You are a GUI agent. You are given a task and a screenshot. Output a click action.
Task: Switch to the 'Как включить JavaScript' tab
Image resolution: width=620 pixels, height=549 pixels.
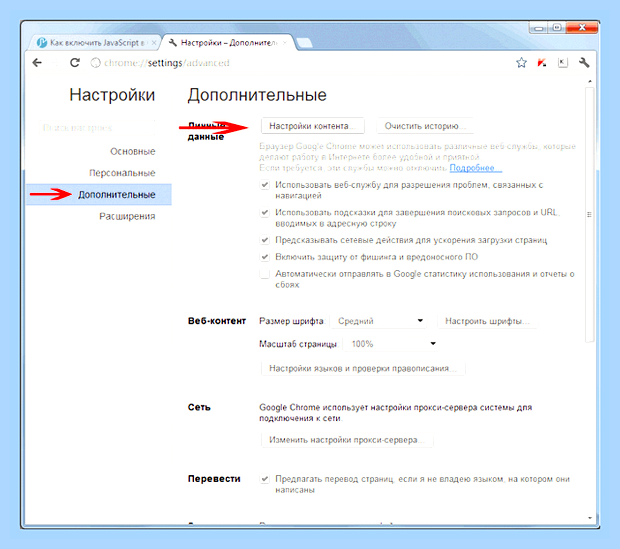pos(94,43)
